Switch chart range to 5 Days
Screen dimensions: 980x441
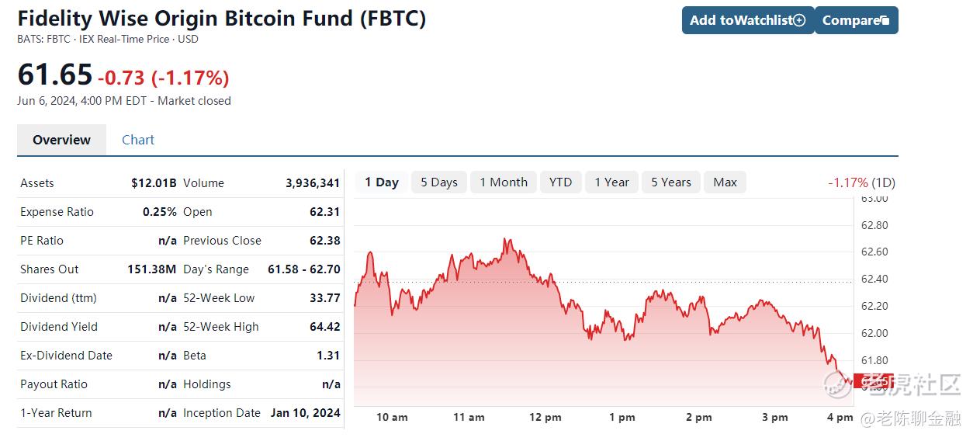pyautogui.click(x=439, y=182)
